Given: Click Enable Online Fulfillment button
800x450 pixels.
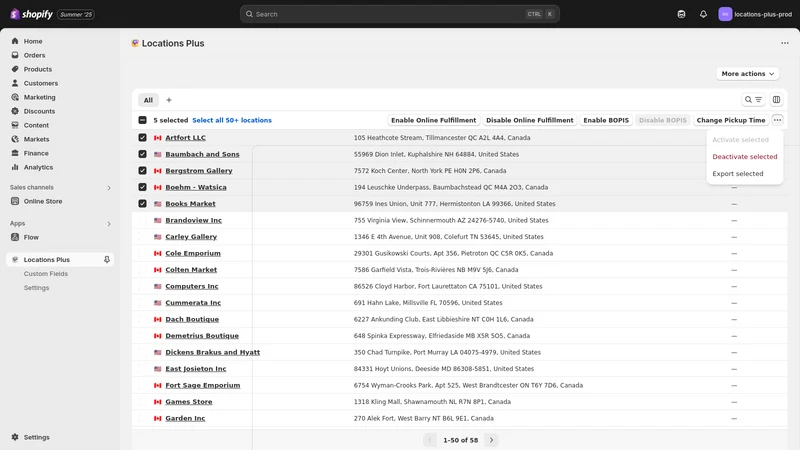Looking at the screenshot, I should click(434, 120).
